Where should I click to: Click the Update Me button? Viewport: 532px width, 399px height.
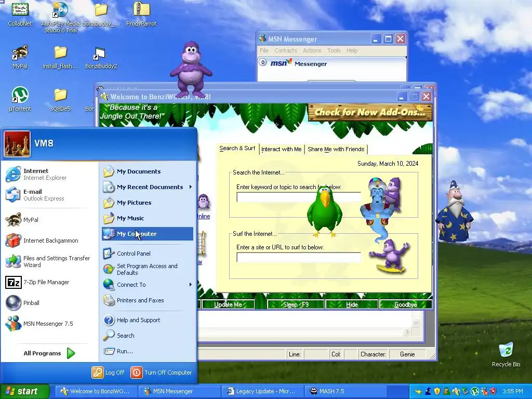pos(228,304)
